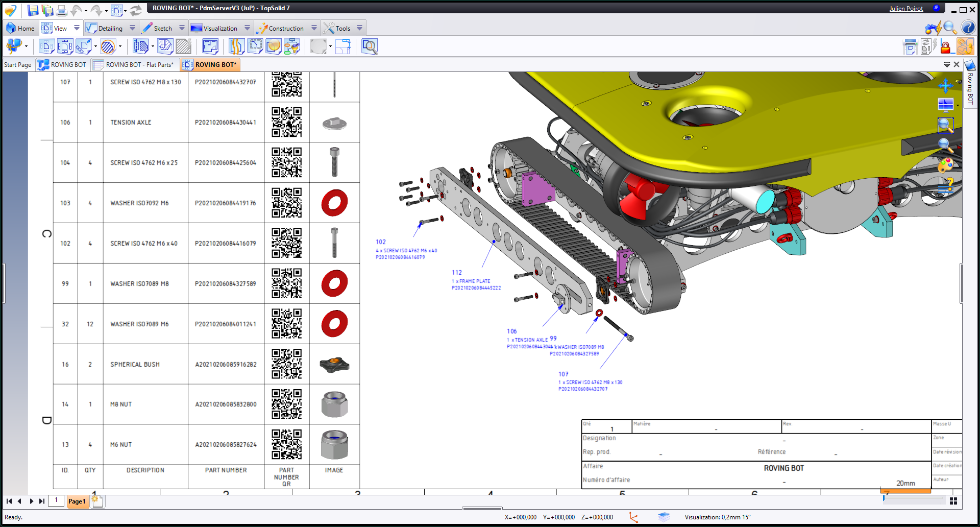Click the floor plan style view icon
The image size is (980, 527).
coord(210,46)
